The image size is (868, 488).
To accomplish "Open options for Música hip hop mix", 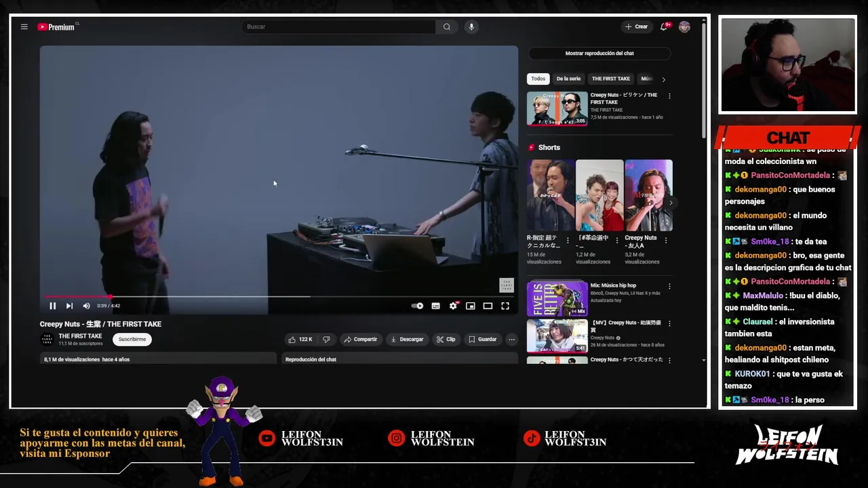I will (x=669, y=287).
